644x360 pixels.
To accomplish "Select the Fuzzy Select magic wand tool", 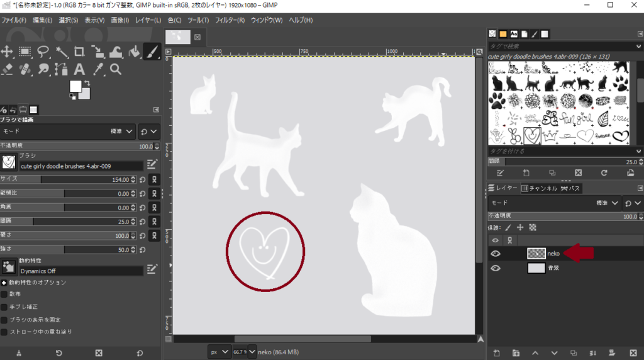I will [x=62, y=52].
